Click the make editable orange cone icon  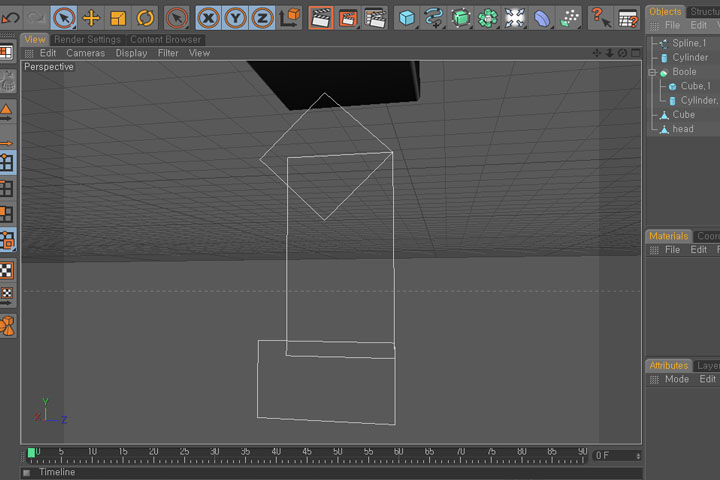tap(6, 113)
